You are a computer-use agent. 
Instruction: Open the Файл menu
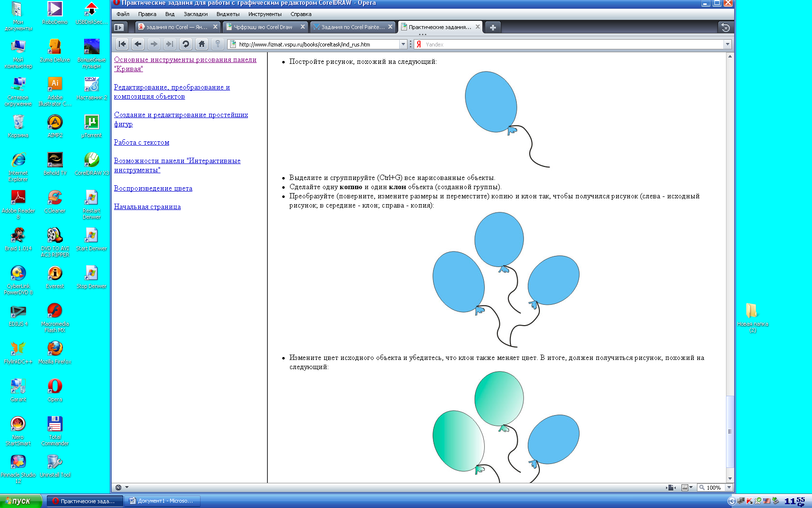point(123,14)
